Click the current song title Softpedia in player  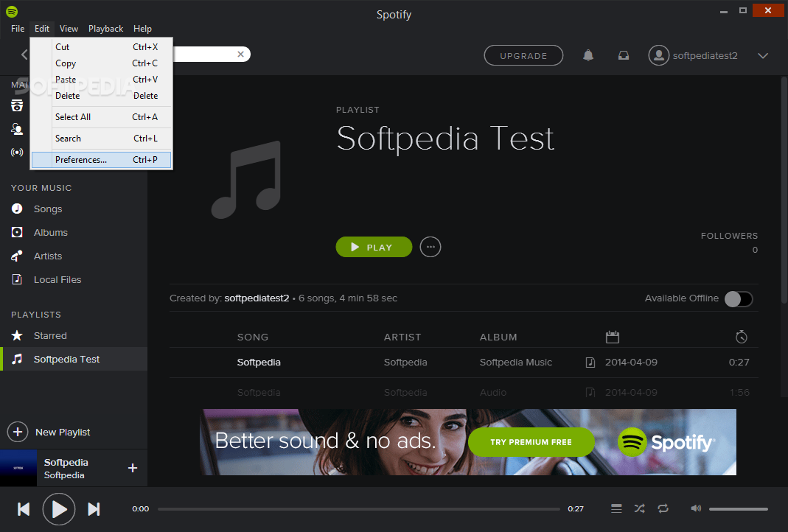66,462
